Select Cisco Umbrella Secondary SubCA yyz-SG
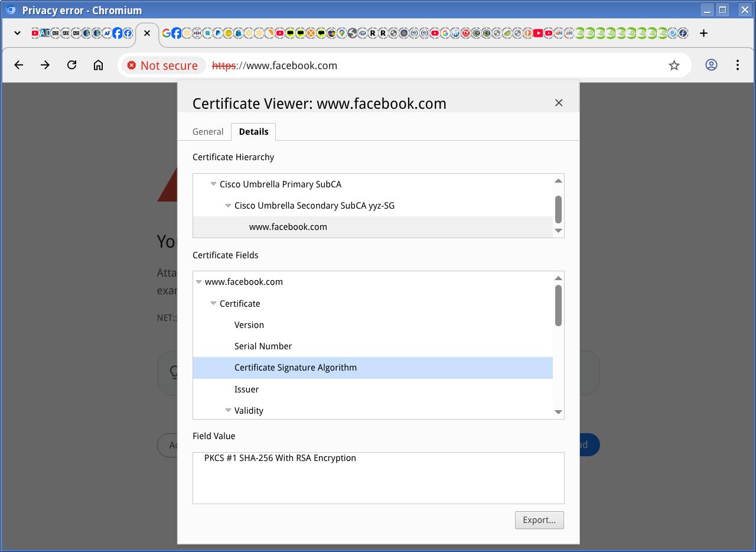This screenshot has height=552, width=756. click(x=314, y=206)
